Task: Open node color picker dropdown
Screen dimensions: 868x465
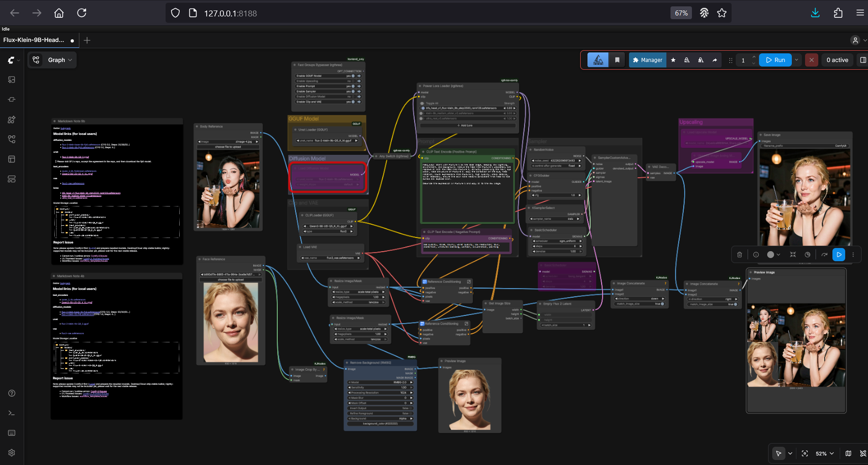Action: click(x=774, y=255)
